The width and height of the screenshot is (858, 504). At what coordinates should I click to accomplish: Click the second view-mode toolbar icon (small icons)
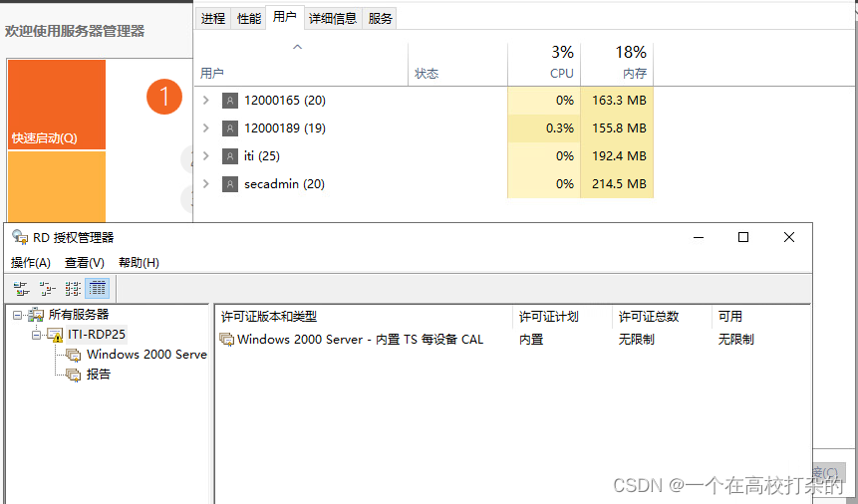tap(47, 289)
